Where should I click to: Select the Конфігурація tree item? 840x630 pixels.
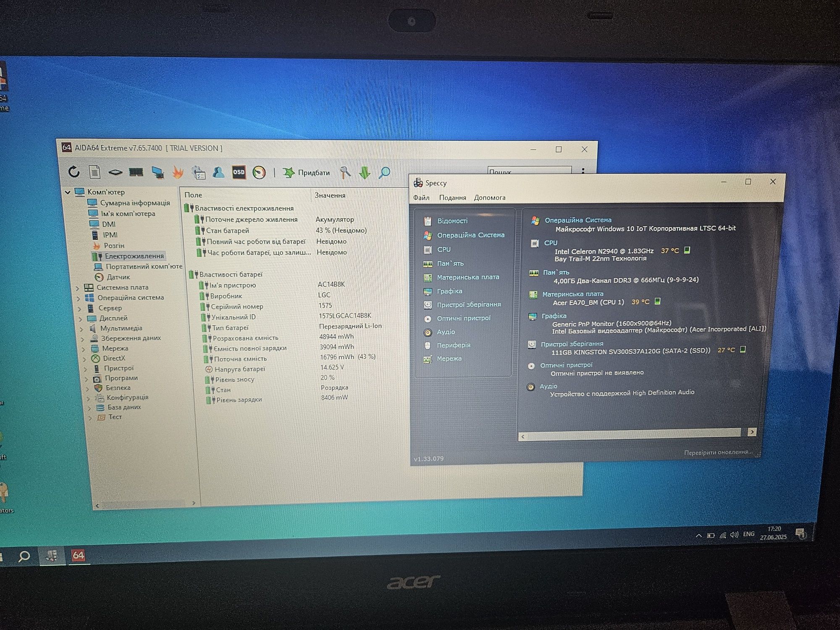tap(127, 397)
